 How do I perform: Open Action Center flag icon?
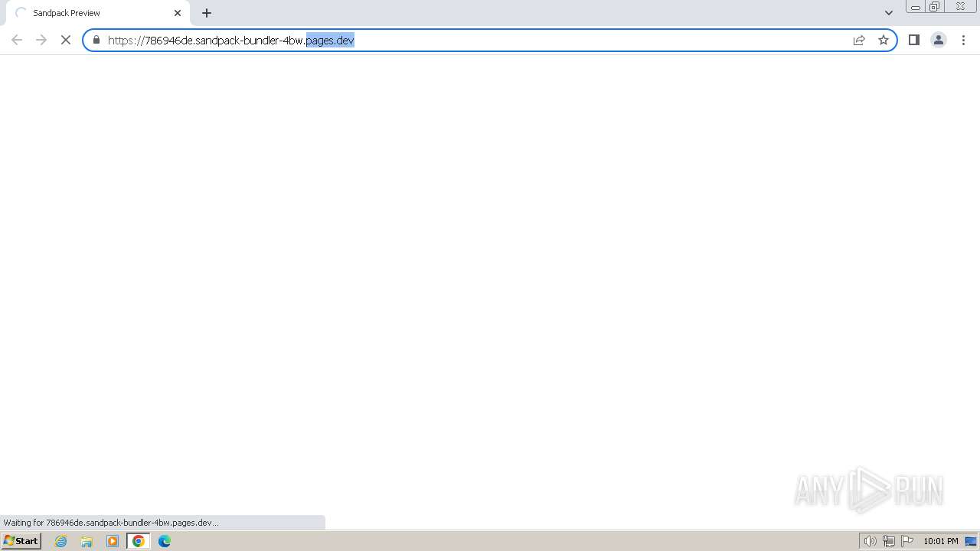[x=907, y=541]
